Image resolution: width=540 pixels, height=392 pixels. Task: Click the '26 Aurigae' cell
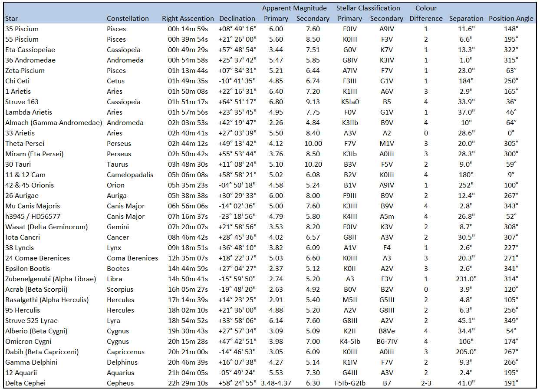22,196
